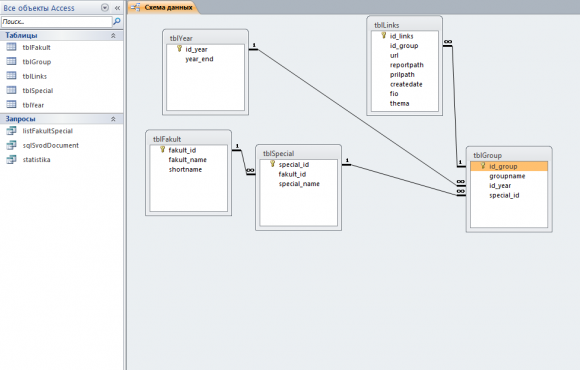580x370 pixels.
Task: Select the special_id field in tblSpecial
Action: [x=294, y=164]
